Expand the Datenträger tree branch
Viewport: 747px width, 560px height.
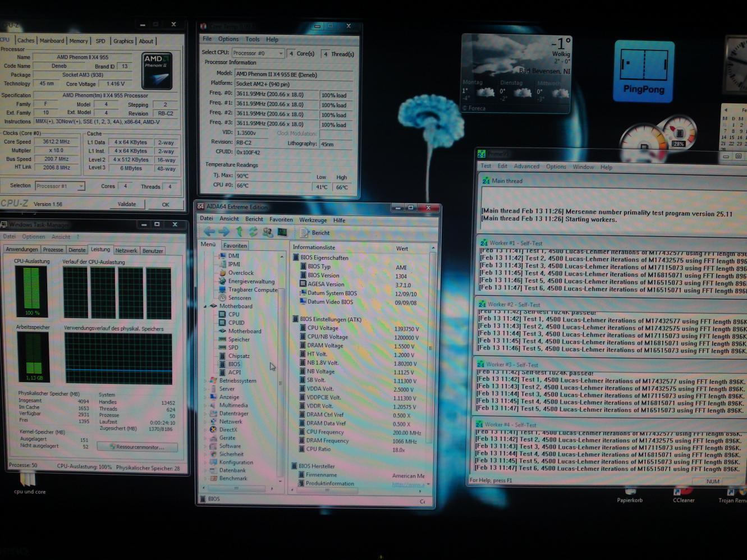pos(205,414)
